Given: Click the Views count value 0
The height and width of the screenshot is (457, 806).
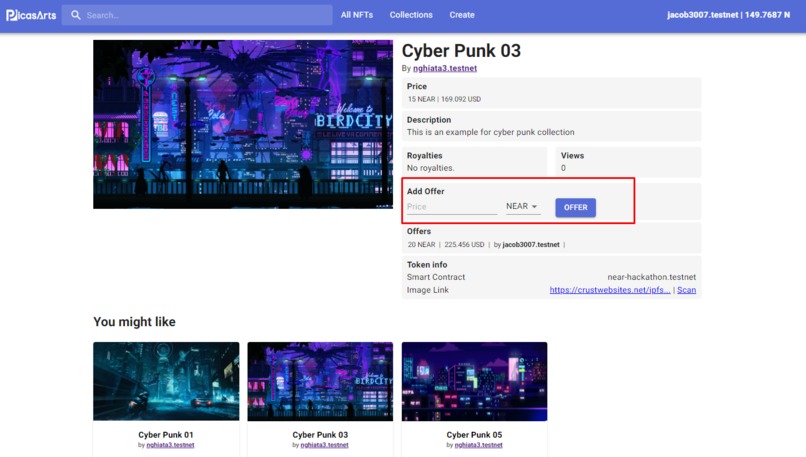Looking at the screenshot, I should tap(563, 168).
